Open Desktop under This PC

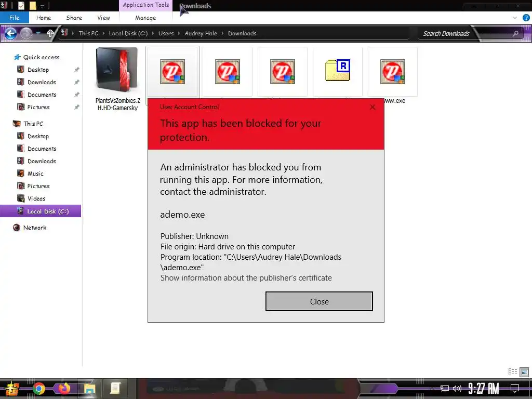[38, 136]
